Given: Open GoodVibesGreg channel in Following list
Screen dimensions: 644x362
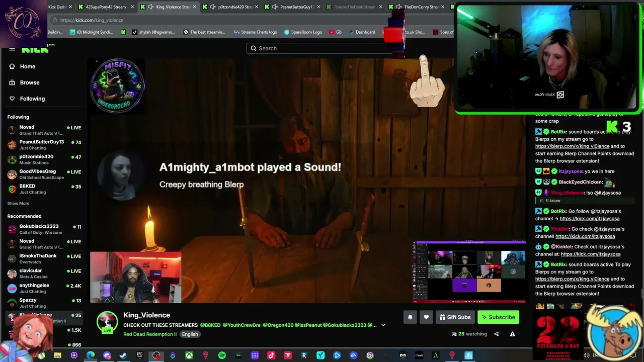Looking at the screenshot, I should point(44,174).
